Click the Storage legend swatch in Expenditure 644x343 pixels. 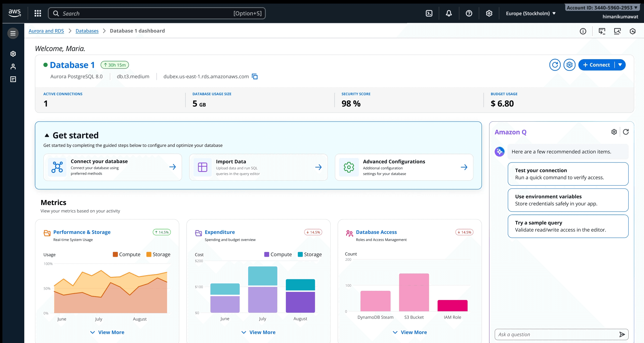[x=300, y=254]
